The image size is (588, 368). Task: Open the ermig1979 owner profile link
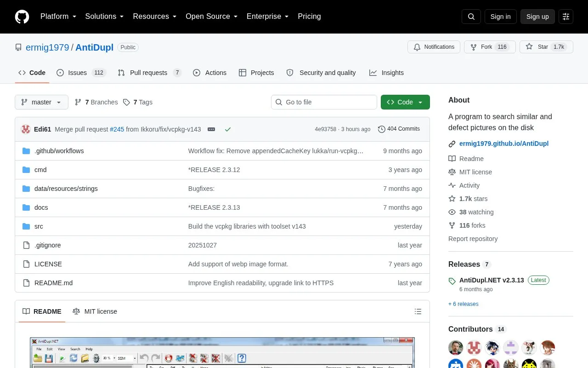tap(47, 47)
